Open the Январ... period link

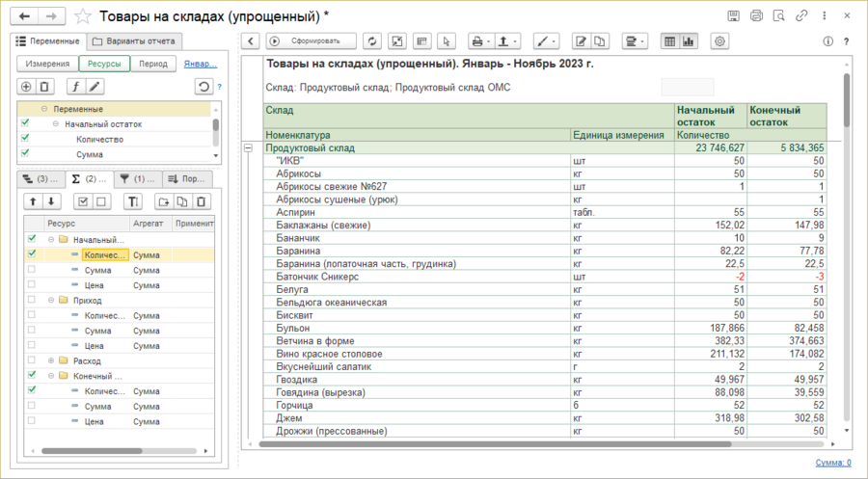click(x=201, y=64)
